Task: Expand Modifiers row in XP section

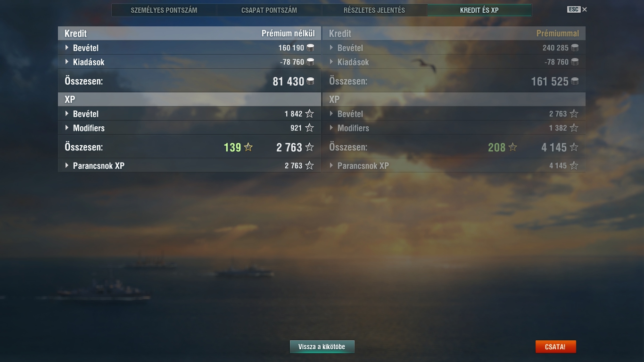Action: click(x=190, y=128)
